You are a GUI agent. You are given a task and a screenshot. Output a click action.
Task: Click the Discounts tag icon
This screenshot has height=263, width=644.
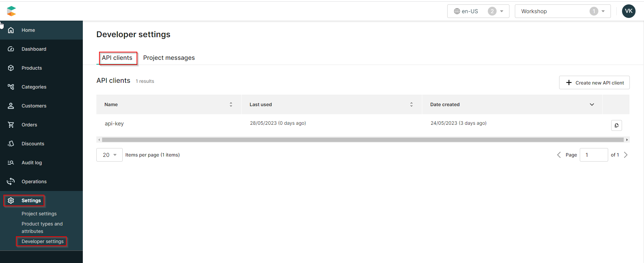[x=11, y=144]
